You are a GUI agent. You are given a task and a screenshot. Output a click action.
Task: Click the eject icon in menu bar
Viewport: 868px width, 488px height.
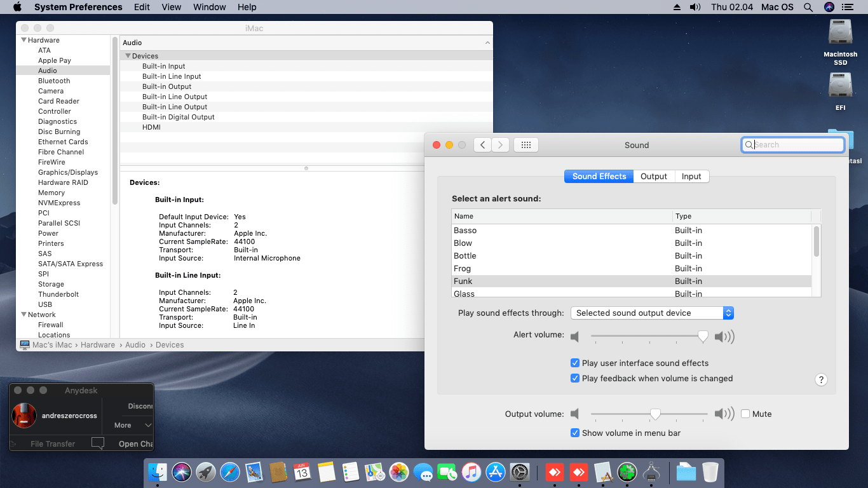(677, 7)
